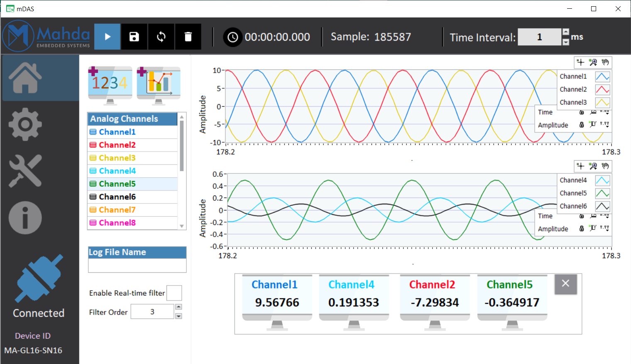Click the Filter Order value field

(152, 312)
